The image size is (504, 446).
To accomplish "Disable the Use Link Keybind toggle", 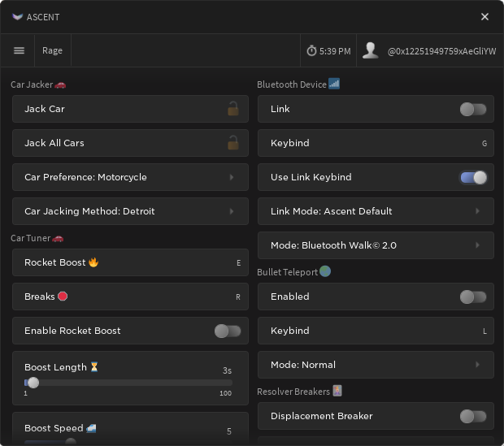I will coord(473,177).
